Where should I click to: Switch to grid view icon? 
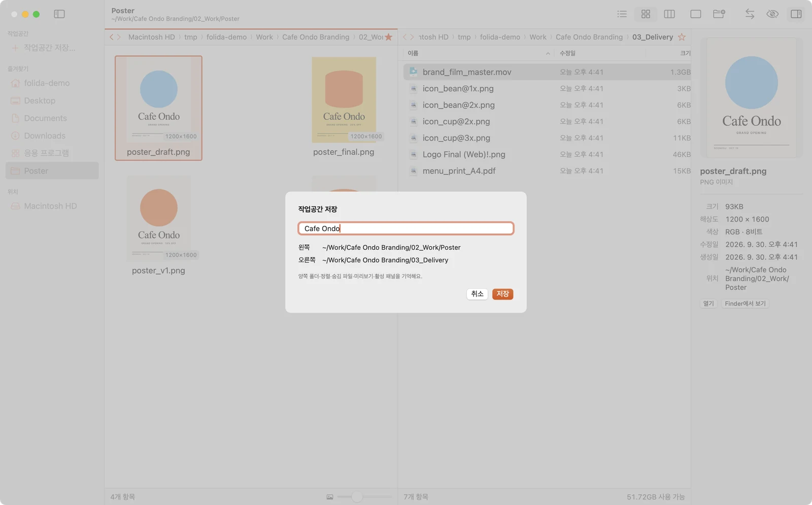tap(646, 14)
